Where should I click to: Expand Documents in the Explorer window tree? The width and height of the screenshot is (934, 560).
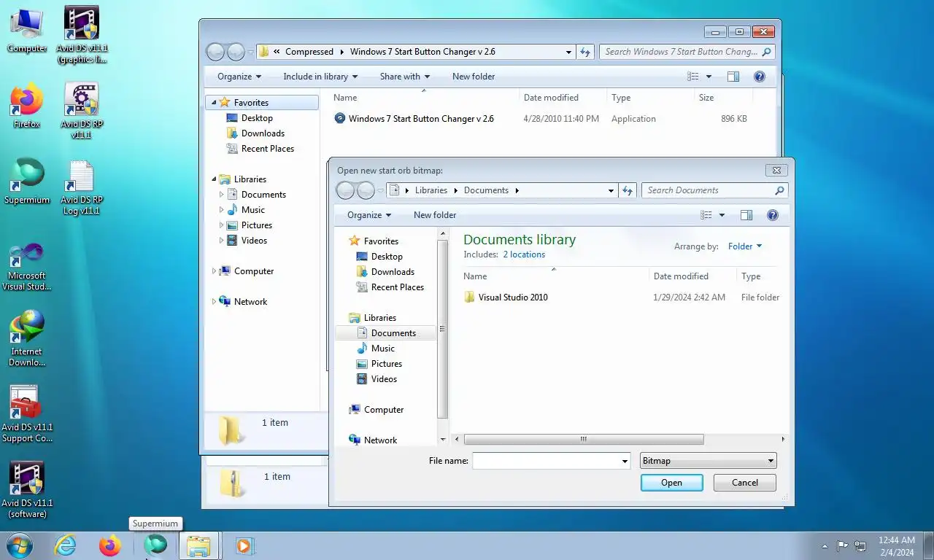(x=222, y=195)
